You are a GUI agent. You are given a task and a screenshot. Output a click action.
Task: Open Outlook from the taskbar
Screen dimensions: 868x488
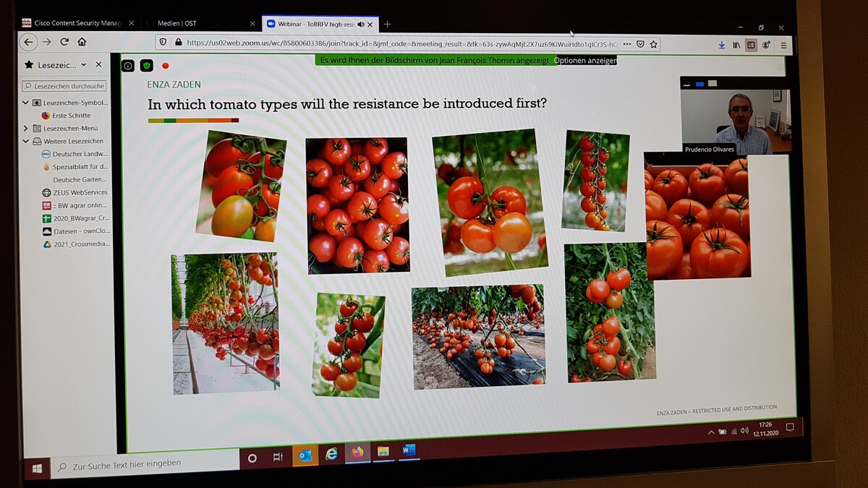tap(305, 455)
